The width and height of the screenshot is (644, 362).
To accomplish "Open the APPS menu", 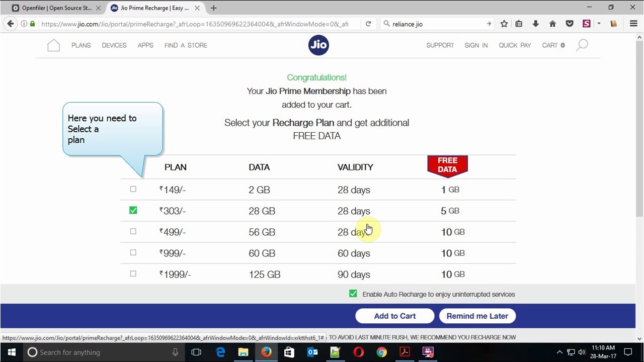I will point(145,45).
